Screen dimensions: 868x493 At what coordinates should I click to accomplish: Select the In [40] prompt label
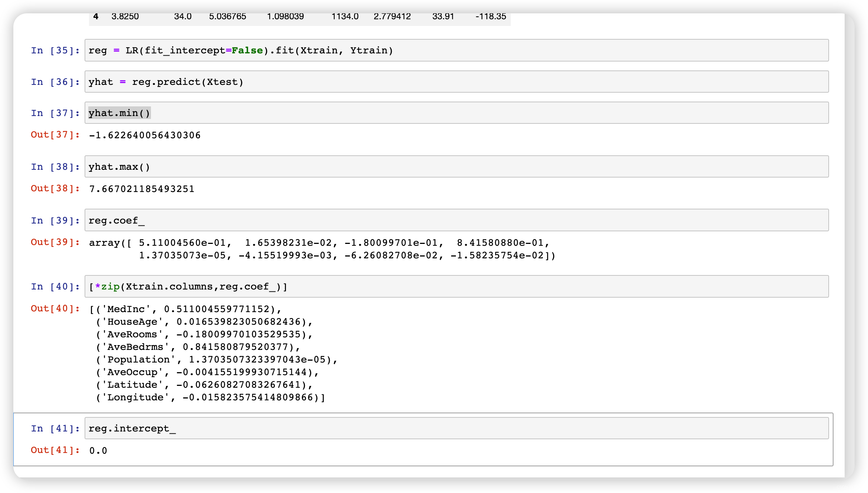55,287
